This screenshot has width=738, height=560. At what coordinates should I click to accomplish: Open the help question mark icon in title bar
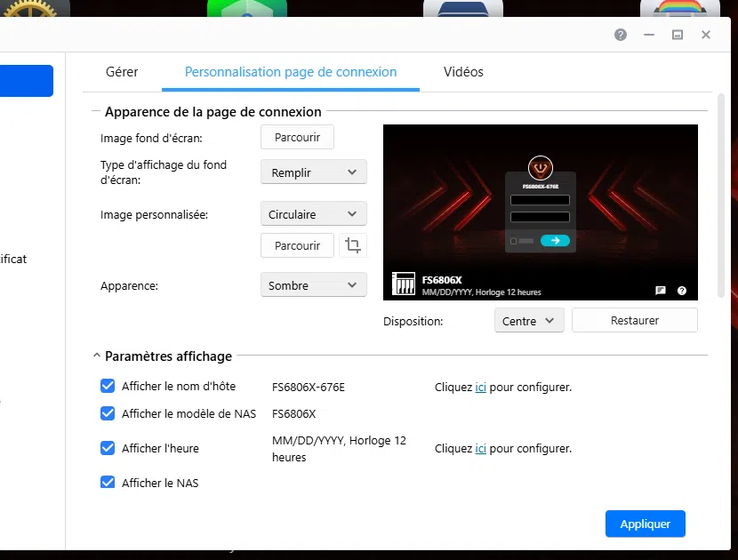621,35
